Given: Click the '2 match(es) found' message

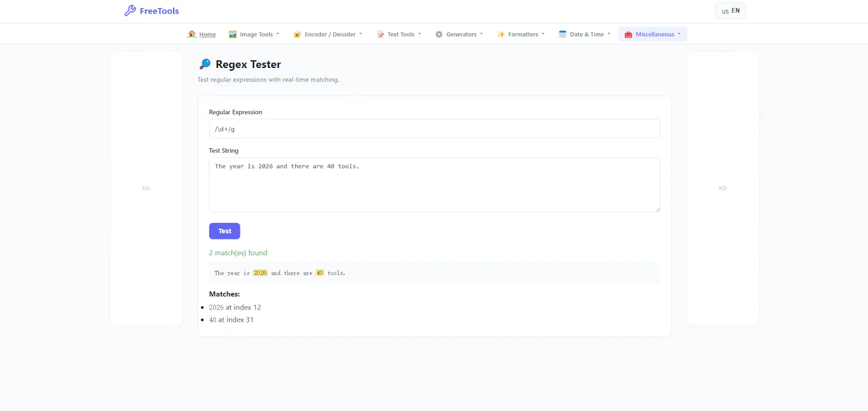Looking at the screenshot, I should (x=238, y=253).
